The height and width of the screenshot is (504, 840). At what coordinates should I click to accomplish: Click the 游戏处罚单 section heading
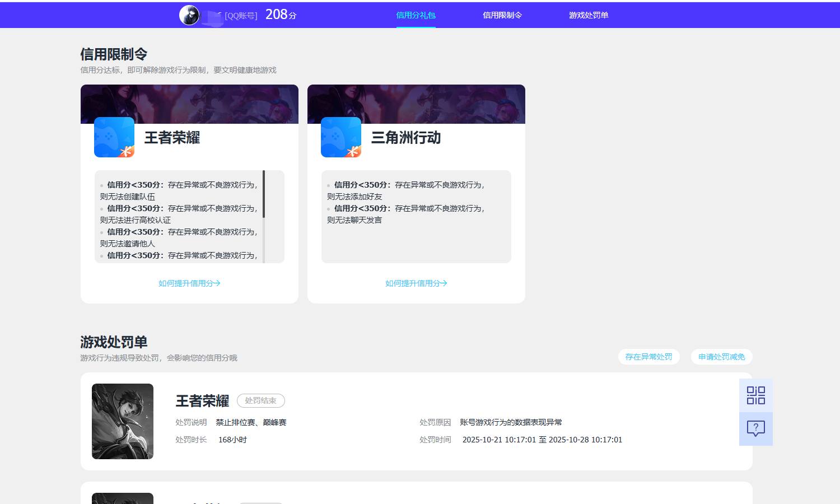pyautogui.click(x=114, y=342)
